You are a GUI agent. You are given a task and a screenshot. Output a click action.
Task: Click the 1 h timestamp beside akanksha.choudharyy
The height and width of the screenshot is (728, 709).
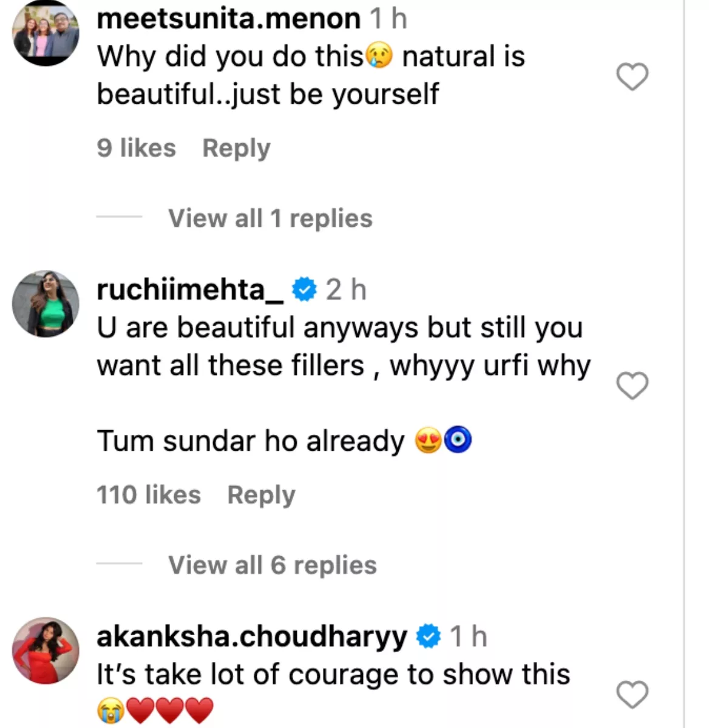(x=469, y=636)
